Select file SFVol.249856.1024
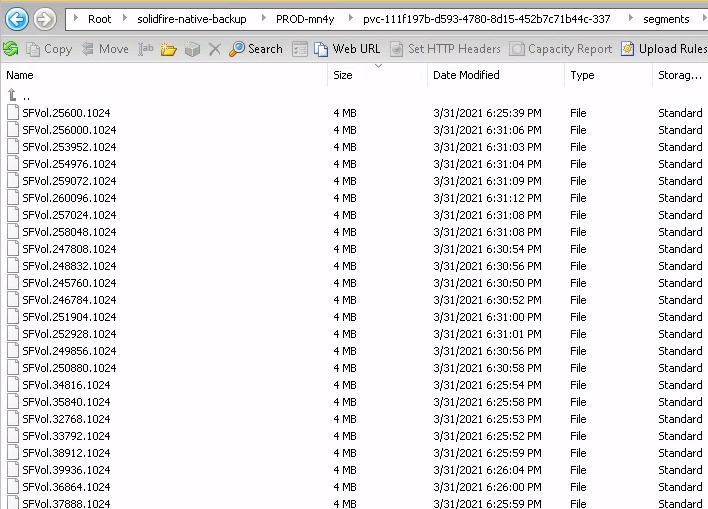This screenshot has height=509, width=708. (69, 351)
